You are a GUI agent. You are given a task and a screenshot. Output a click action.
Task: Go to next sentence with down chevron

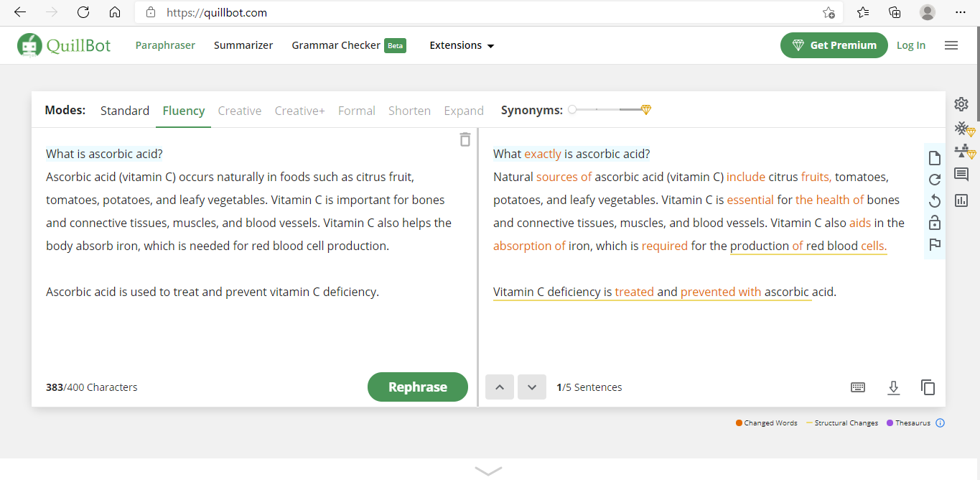[532, 387]
